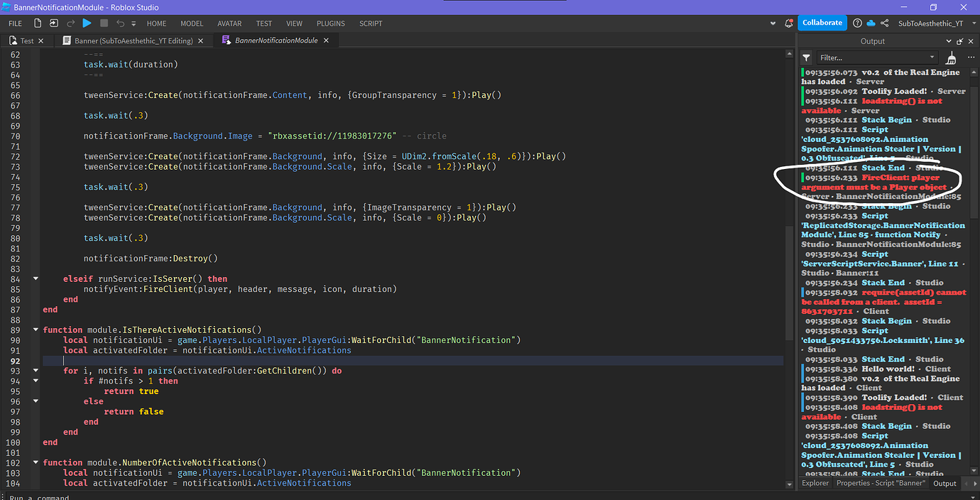Click the Share icon near username

(x=885, y=23)
